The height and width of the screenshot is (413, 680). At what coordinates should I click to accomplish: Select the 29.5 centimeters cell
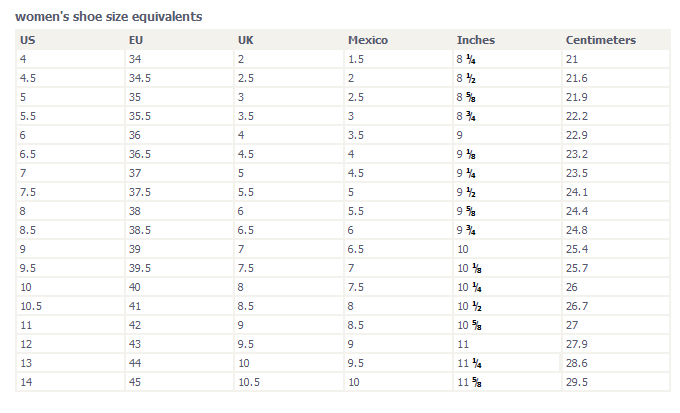577,382
